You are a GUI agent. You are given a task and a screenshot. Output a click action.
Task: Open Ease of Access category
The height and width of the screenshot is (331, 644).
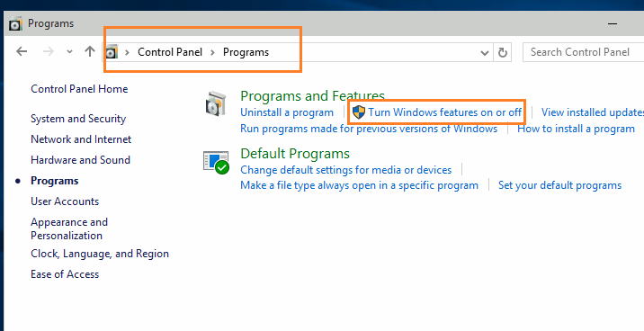point(65,274)
